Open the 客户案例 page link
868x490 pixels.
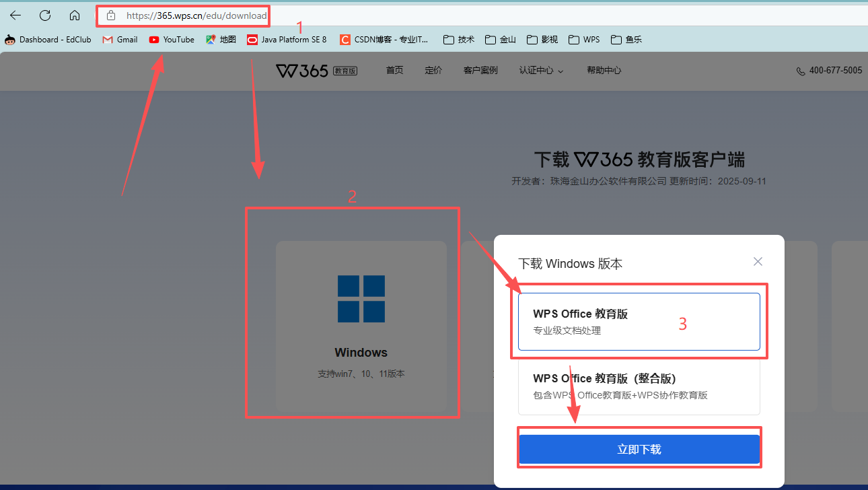click(480, 71)
